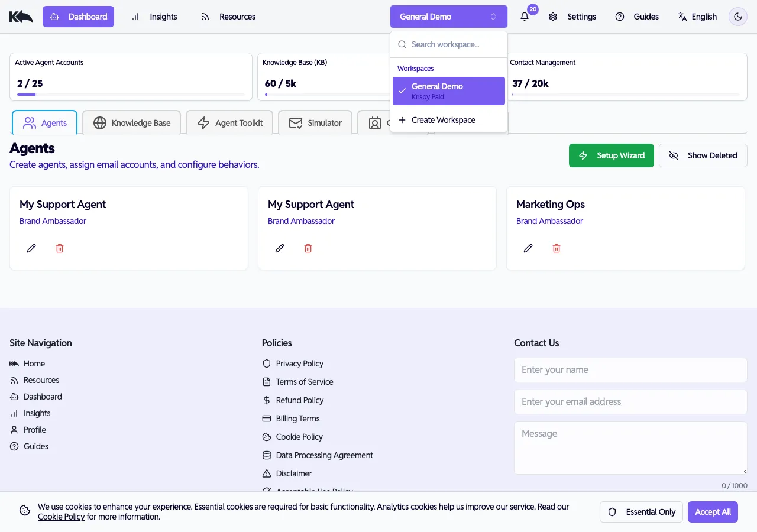Click trash icon on second My Support Agent
The image size is (757, 532).
308,248
